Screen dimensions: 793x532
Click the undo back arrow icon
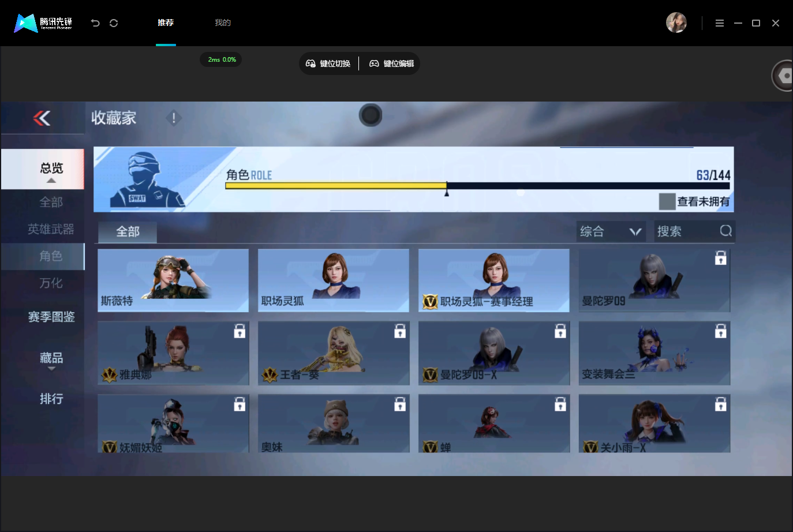95,23
